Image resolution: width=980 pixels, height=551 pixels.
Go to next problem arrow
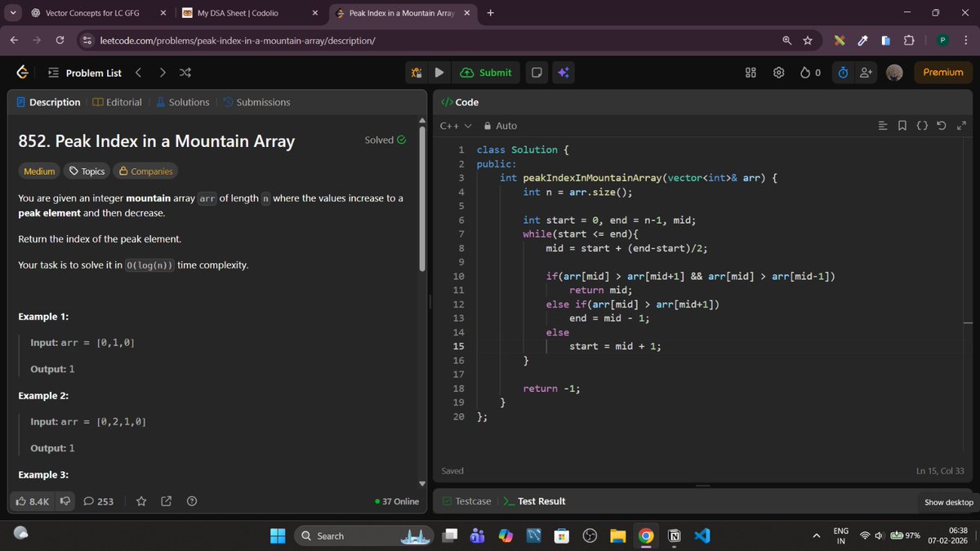[x=162, y=73]
